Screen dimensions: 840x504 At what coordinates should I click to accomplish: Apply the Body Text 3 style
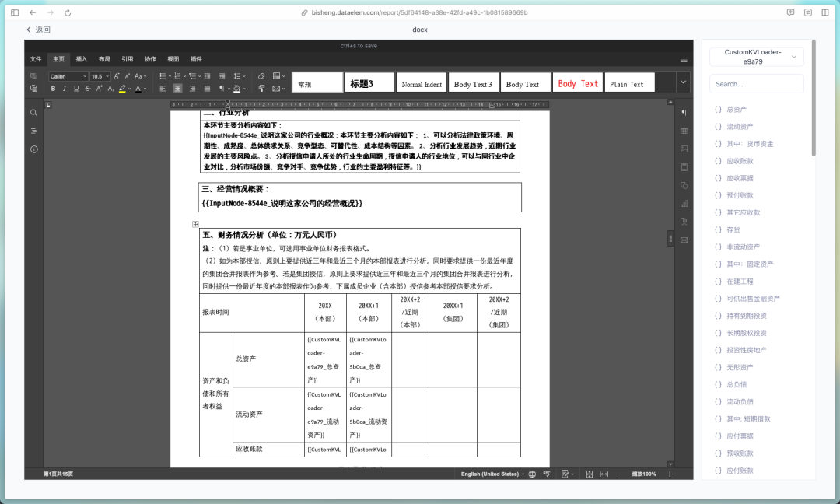[x=474, y=82]
